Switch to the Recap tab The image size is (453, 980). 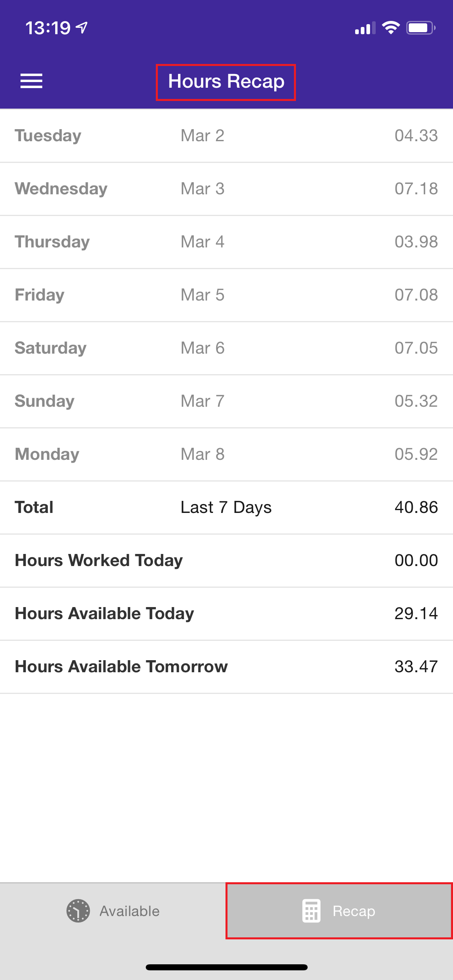pos(339,911)
